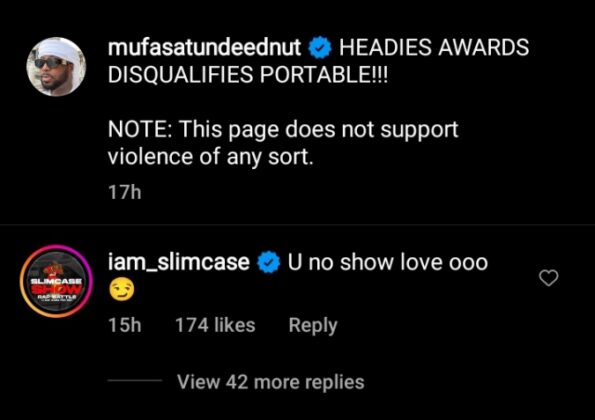This screenshot has width=595, height=420.
Task: Click the verified badge beside iam_slimcase
Action: tap(269, 262)
